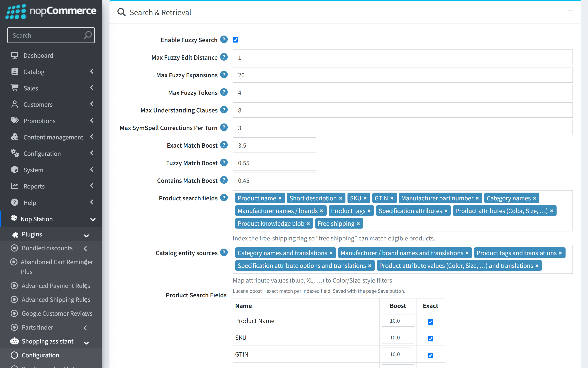The image size is (588, 368).
Task: Open Shopping assistant Configuration item
Action: point(51,355)
